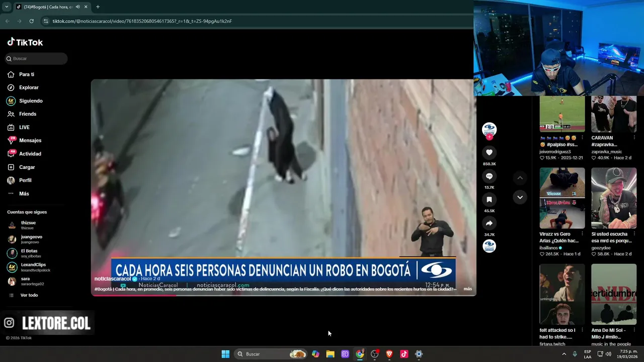The image size is (644, 362).
Task: Open the TikTok home logo
Action: [25, 42]
